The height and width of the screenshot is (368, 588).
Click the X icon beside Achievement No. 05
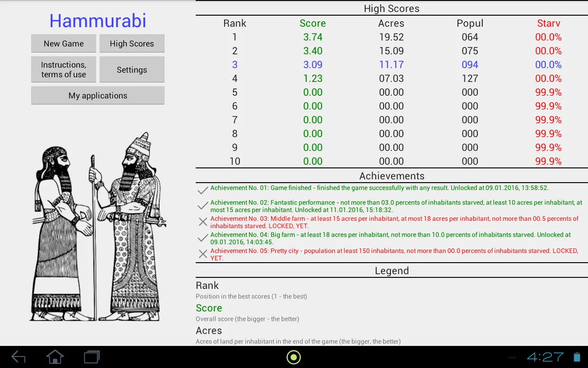(203, 254)
